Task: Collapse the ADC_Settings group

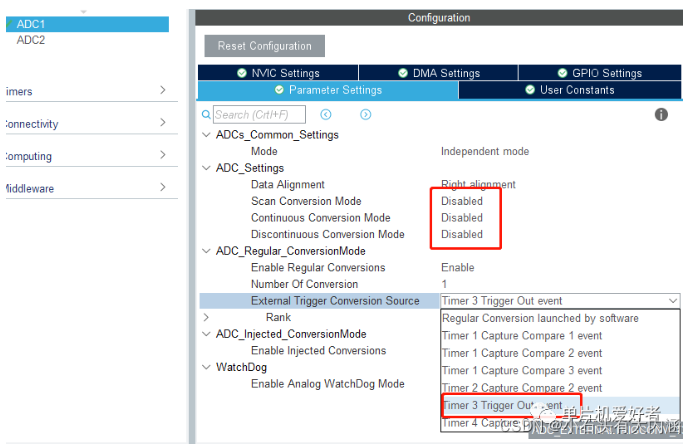Action: (x=206, y=168)
